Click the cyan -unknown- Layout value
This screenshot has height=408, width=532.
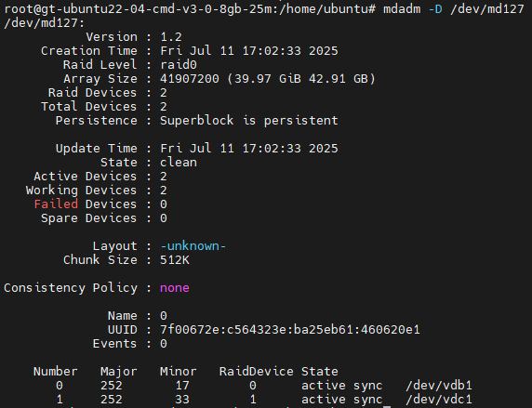pos(193,246)
